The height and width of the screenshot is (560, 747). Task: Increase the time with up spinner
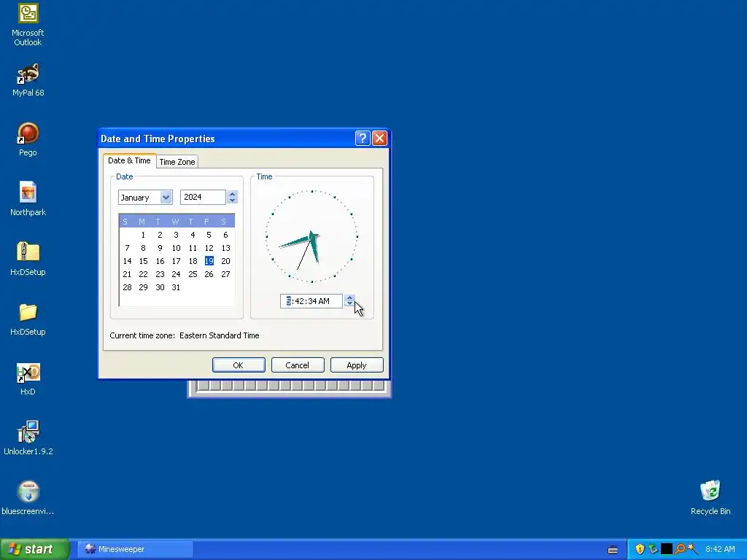349,297
